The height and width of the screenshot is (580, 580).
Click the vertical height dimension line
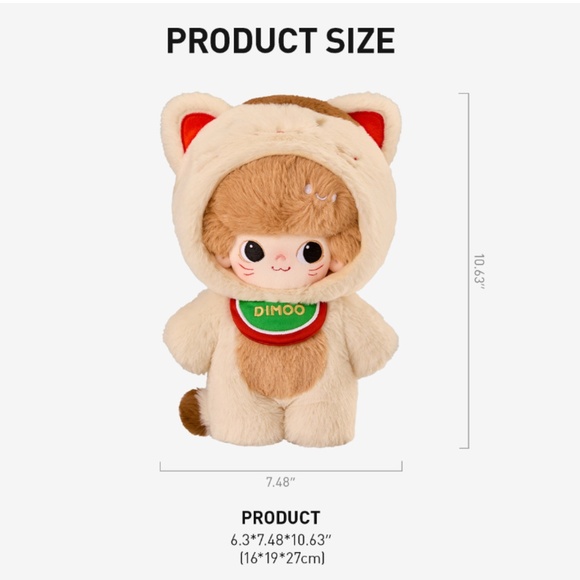468,271
